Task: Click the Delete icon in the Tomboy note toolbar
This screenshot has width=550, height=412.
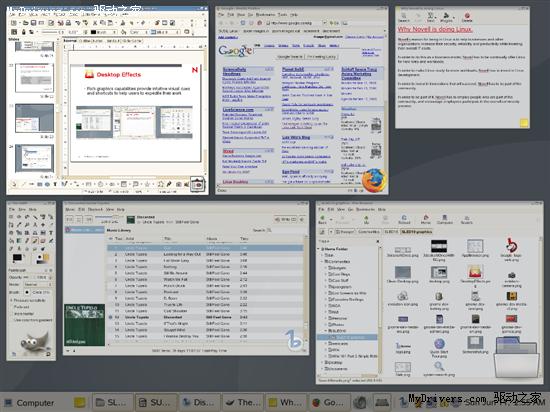Action: click(467, 18)
